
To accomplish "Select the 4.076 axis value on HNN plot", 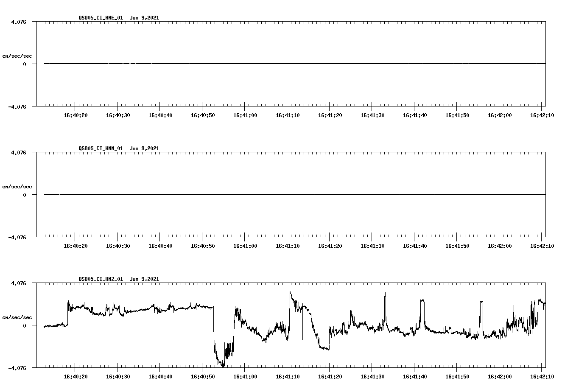I will 19,152.
